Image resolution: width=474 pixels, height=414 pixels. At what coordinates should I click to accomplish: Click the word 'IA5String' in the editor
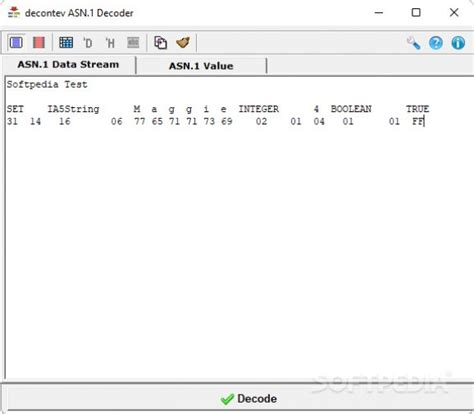tap(73, 109)
